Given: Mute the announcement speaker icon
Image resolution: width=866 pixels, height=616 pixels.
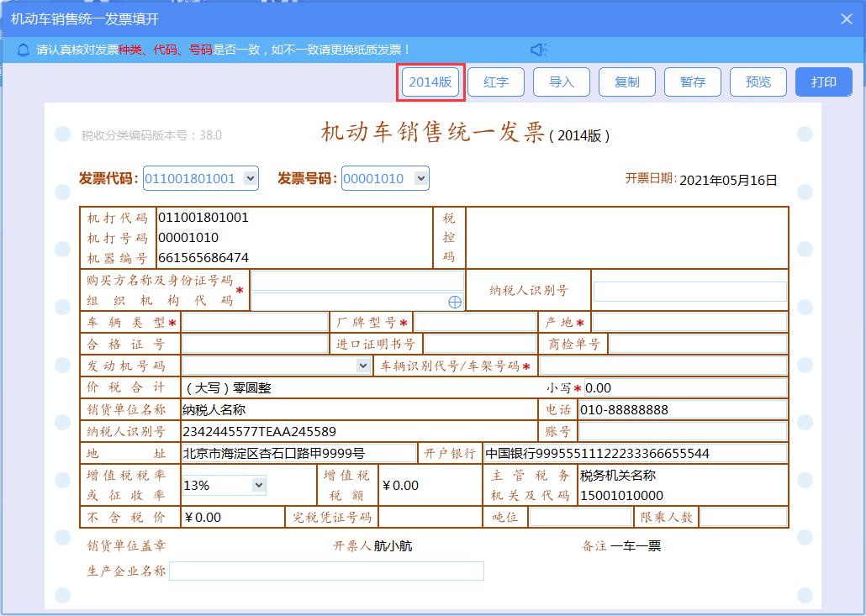Looking at the screenshot, I should coord(539,49).
